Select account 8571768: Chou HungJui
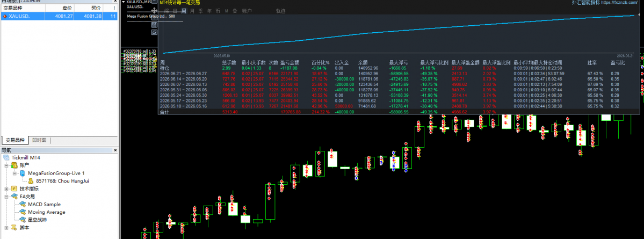This screenshot has width=644, height=239. point(62,180)
